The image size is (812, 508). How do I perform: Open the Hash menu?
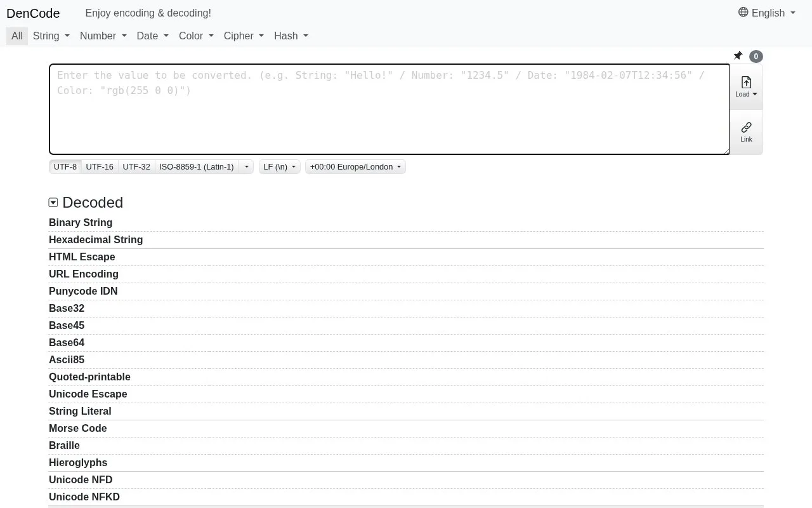(x=291, y=36)
